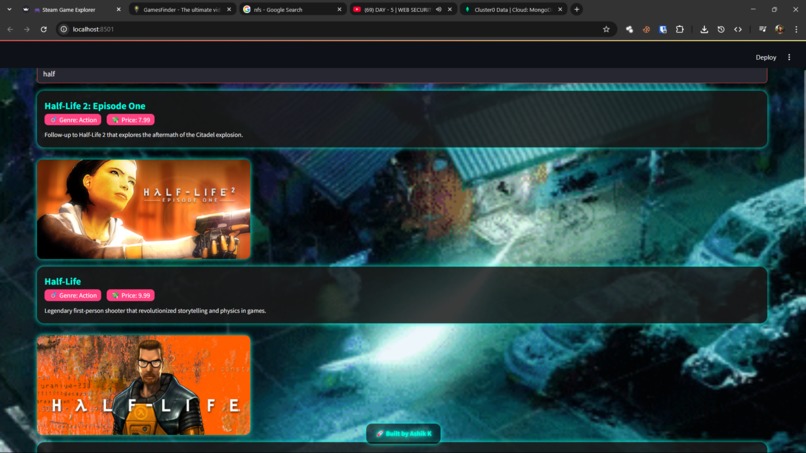Switch to the DAY - 5 WEB SECURITY tab
Image resolution: width=806 pixels, height=453 pixels.
click(402, 9)
